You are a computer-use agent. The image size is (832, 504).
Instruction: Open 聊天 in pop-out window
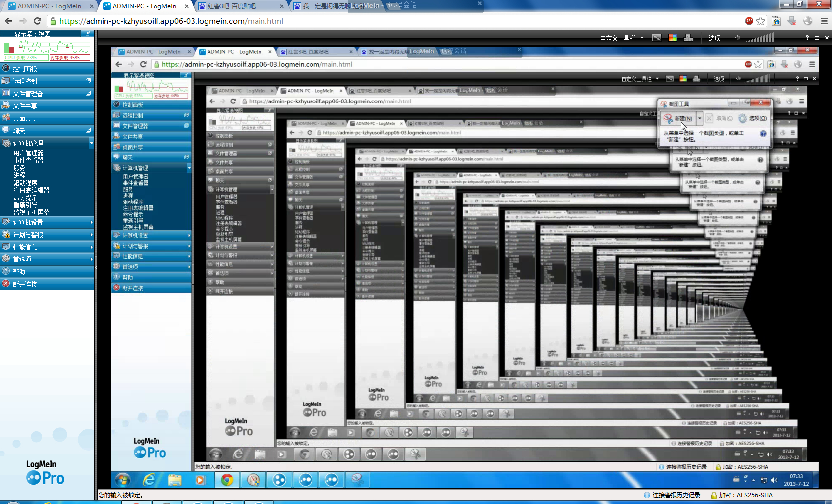[x=88, y=130]
